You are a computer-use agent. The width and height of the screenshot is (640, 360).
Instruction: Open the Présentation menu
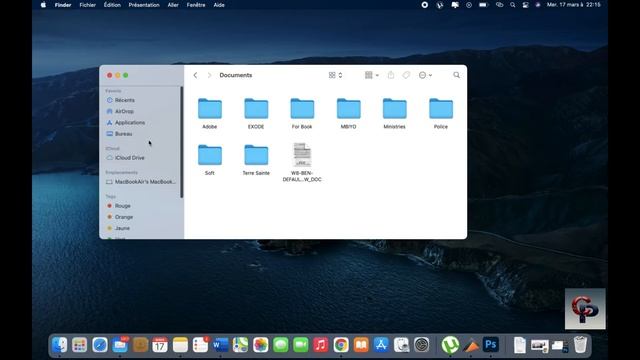pos(144,5)
